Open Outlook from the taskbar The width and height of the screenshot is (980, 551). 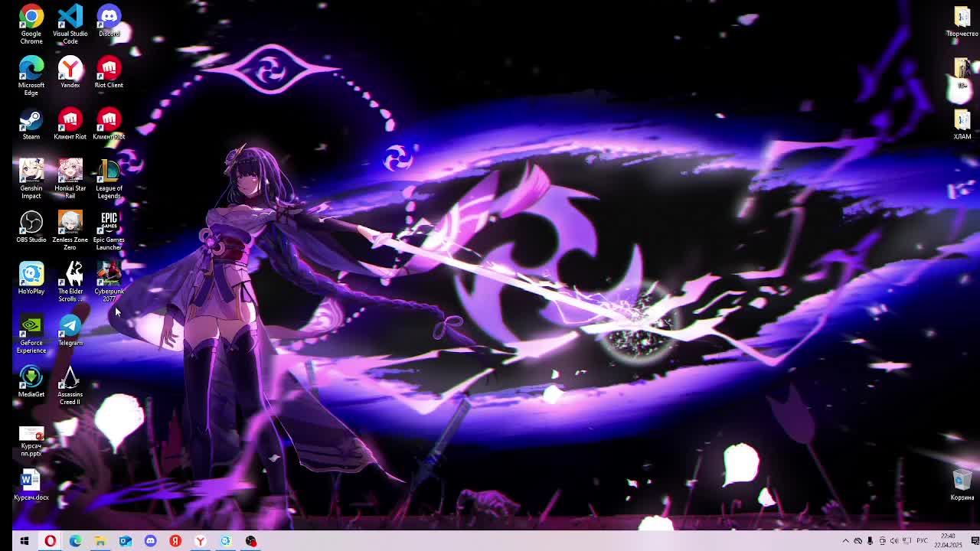[125, 541]
